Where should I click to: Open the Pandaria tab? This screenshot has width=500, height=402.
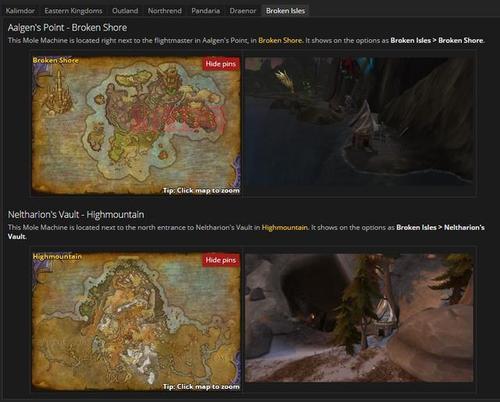pos(205,11)
